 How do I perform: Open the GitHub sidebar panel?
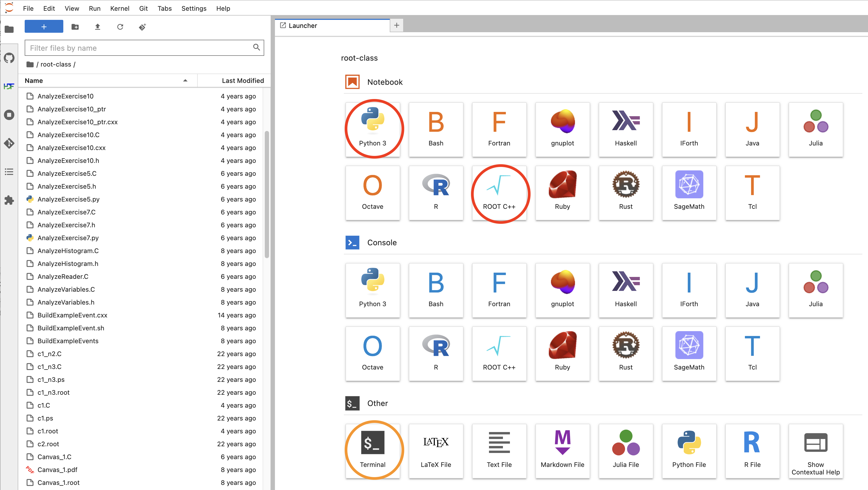pyautogui.click(x=9, y=58)
